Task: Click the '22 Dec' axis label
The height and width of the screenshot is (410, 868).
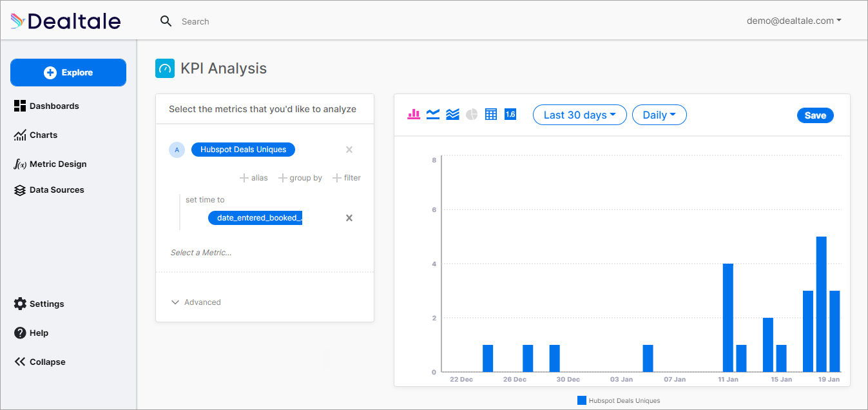Action: tap(461, 380)
